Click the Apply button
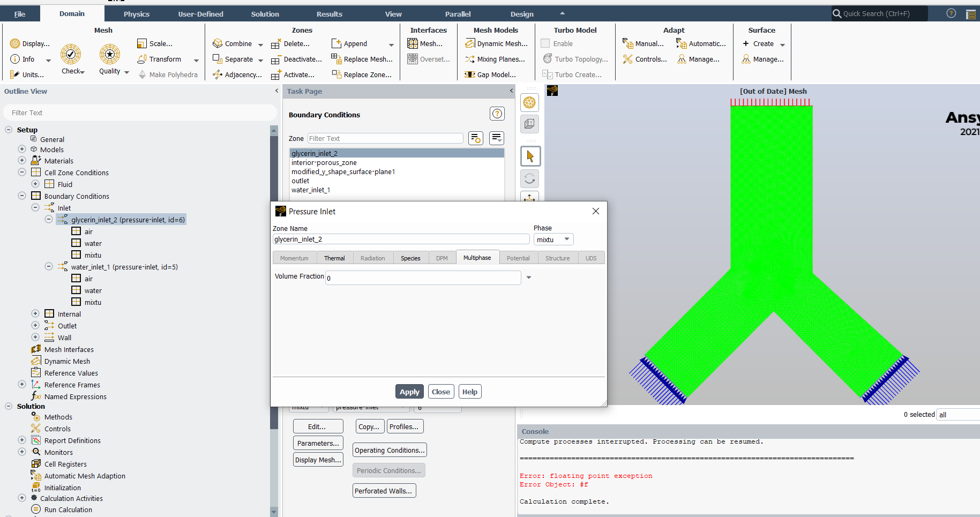The image size is (980, 517). (x=409, y=392)
